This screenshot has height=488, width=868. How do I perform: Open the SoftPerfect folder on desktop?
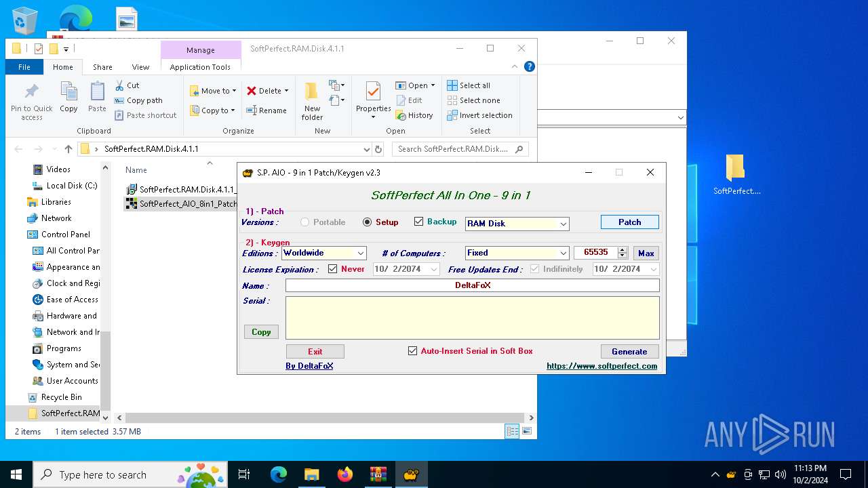pyautogui.click(x=736, y=175)
